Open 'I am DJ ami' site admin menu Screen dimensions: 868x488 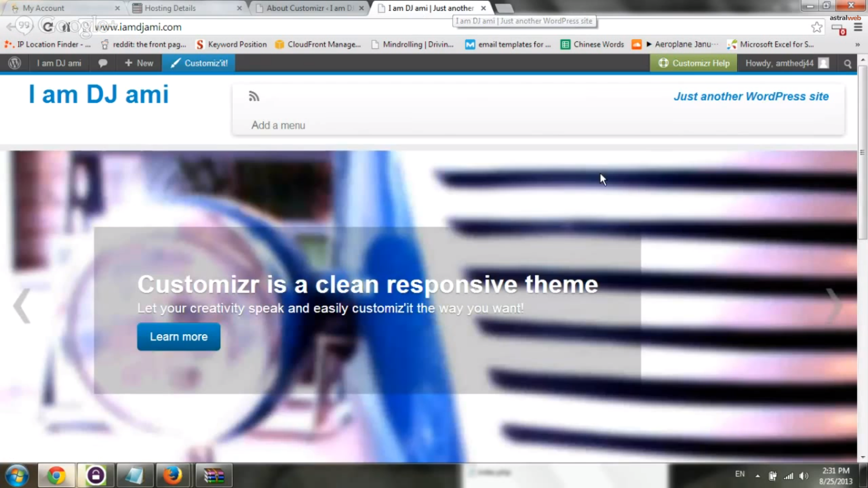pos(59,63)
